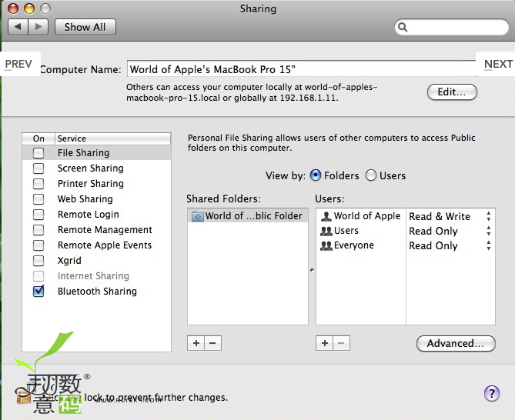Go forward with the right arrow button
The image size is (515, 420).
coord(38,27)
